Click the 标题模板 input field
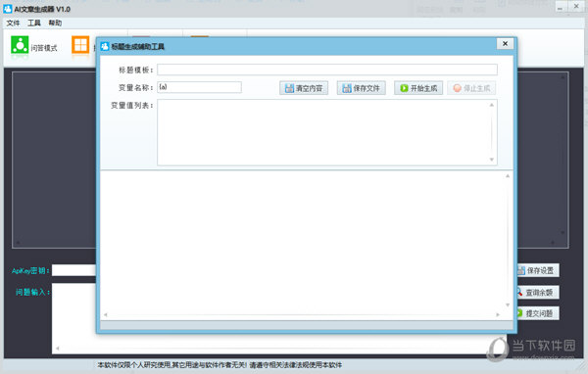Image resolution: width=588 pixels, height=374 pixels. [x=327, y=70]
